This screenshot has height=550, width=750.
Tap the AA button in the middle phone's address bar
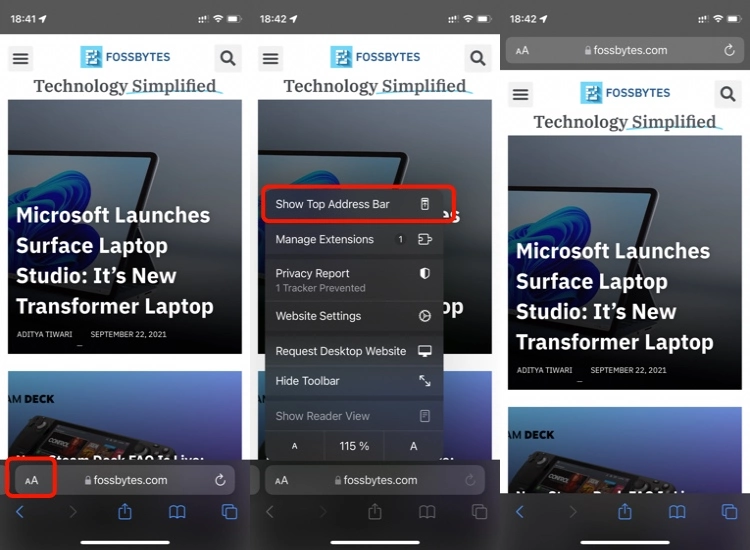click(282, 480)
